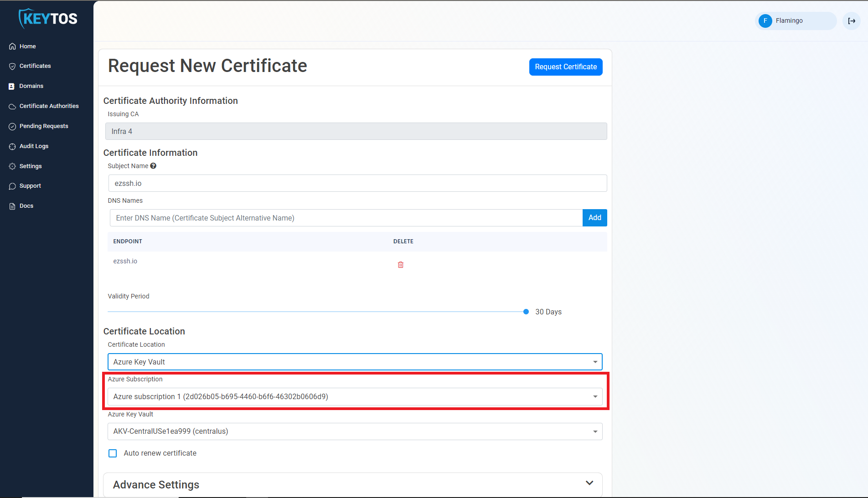
Task: Enable Auto renew certificate checkbox
Action: point(113,453)
